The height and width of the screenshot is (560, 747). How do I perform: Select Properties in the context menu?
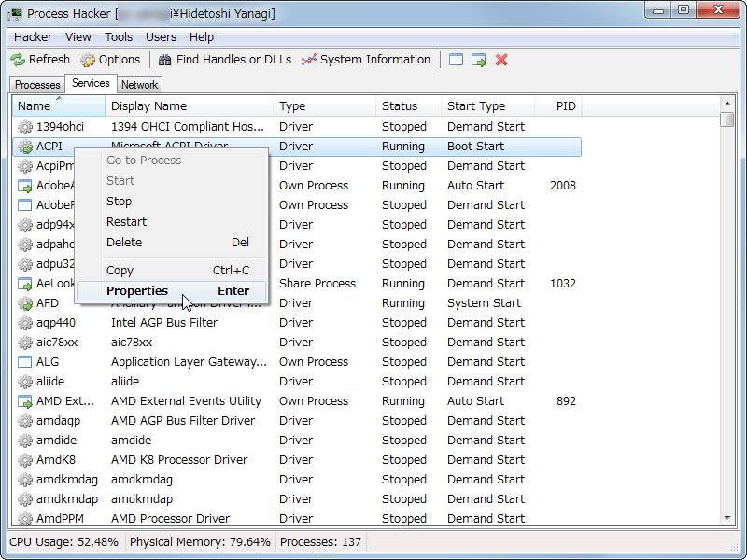137,291
